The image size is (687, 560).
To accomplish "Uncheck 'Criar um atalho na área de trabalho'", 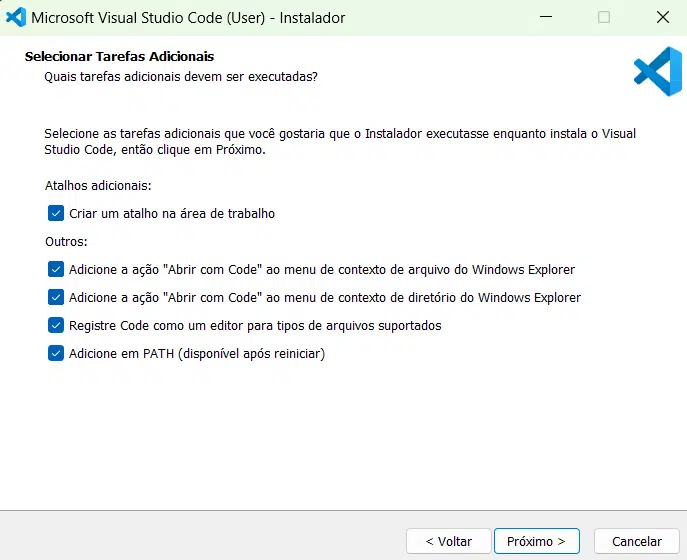I will coord(56,213).
